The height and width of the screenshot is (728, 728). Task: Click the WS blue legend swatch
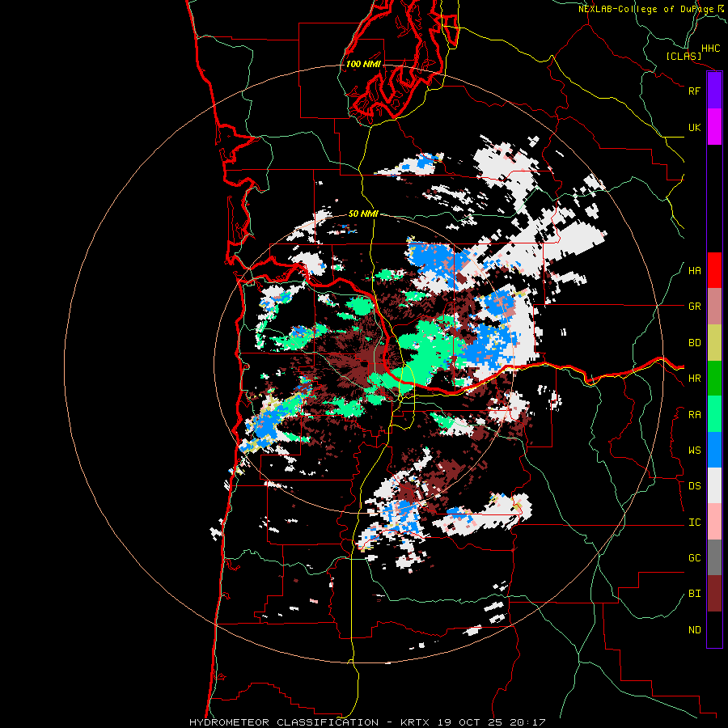pyautogui.click(x=714, y=450)
